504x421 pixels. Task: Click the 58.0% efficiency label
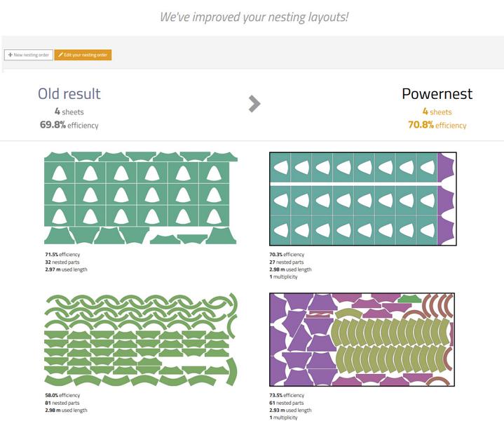pyautogui.click(x=62, y=395)
